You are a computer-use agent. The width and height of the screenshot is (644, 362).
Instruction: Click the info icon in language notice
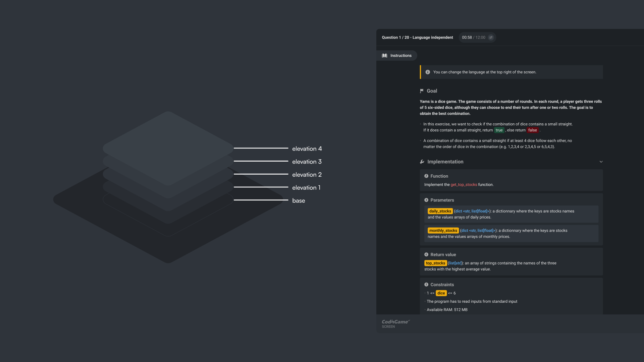coord(428,72)
